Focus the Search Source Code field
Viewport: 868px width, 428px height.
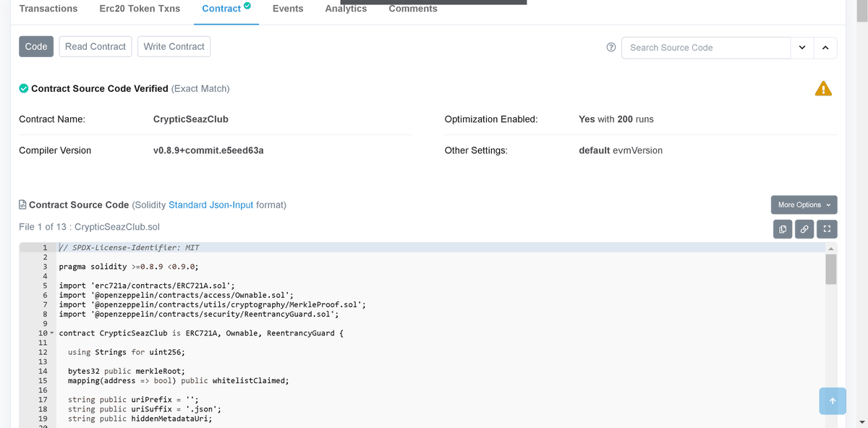pyautogui.click(x=706, y=48)
